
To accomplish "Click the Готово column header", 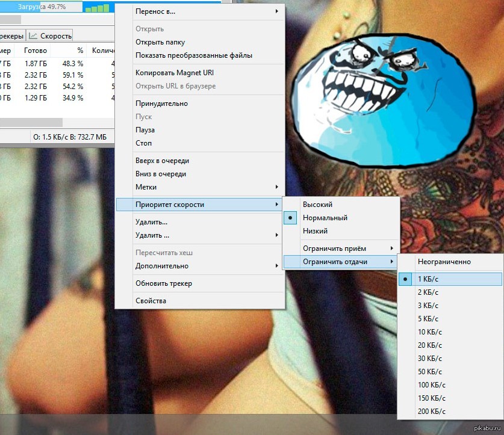I will click(x=36, y=51).
